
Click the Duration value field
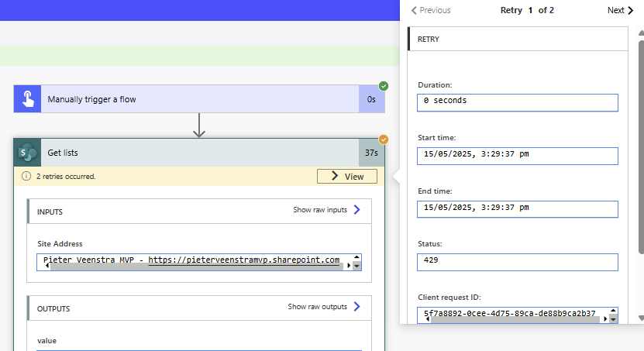518,102
